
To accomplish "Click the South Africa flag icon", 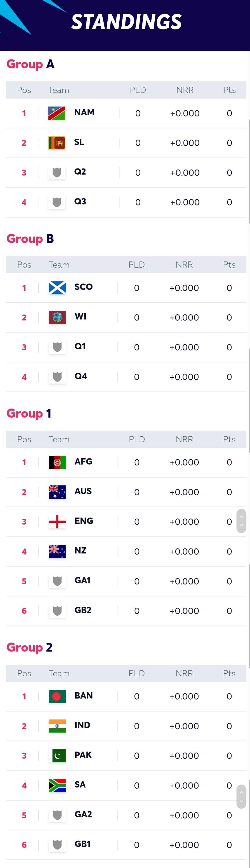I will click(x=57, y=785).
